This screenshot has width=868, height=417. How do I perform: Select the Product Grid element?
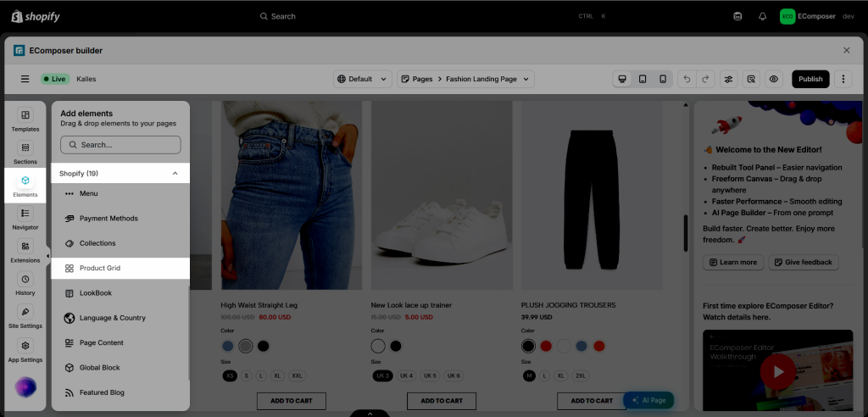[120, 268]
